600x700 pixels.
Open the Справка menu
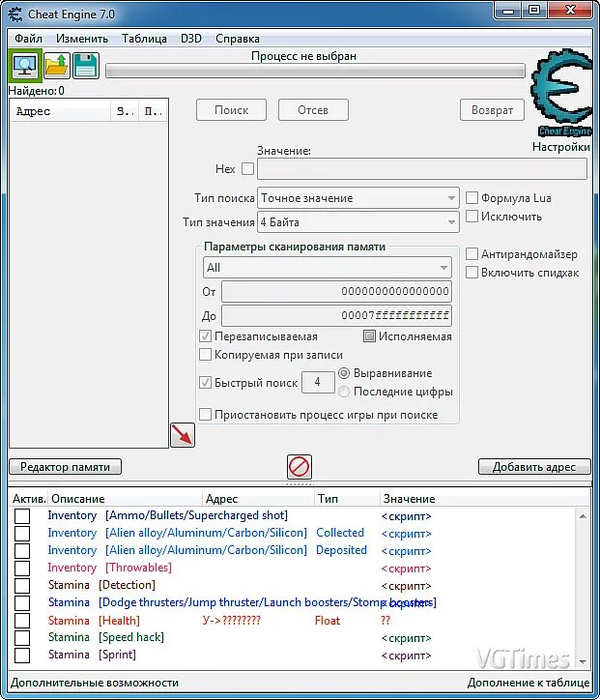[238, 39]
